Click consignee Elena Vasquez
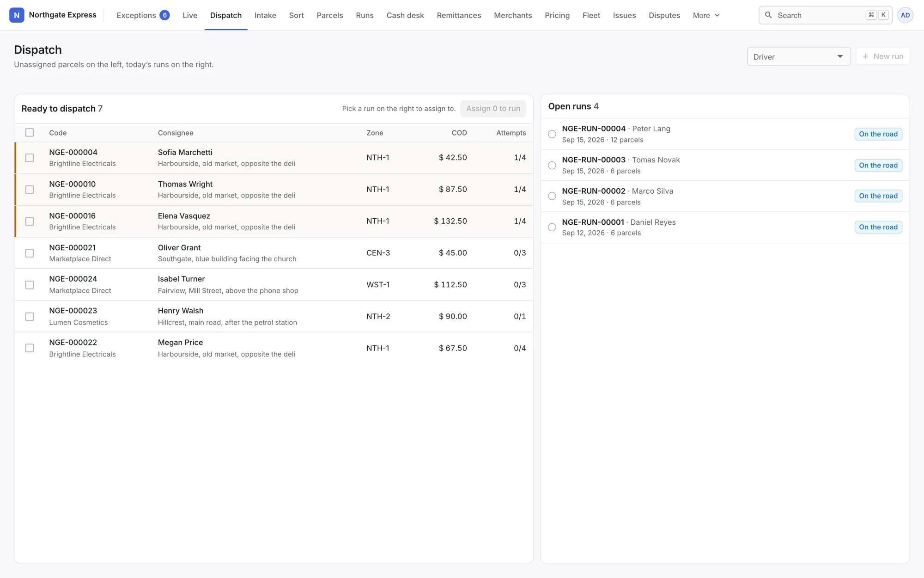 pos(184,216)
